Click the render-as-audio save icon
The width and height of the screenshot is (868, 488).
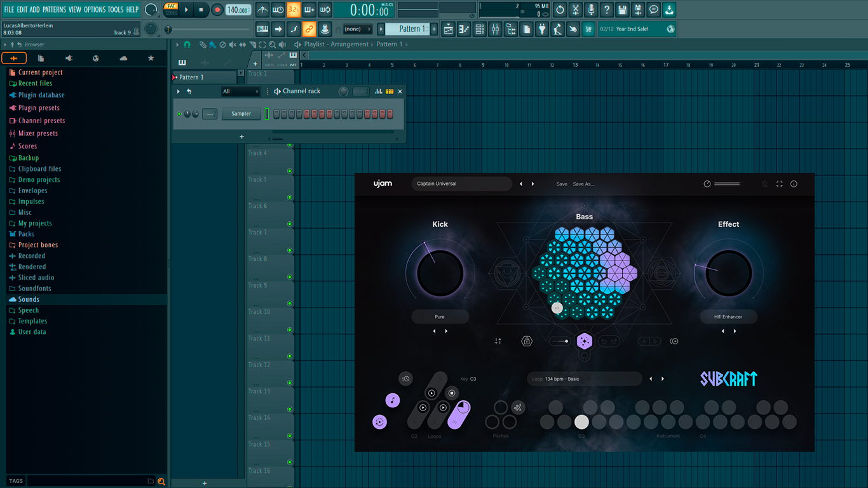(x=638, y=10)
